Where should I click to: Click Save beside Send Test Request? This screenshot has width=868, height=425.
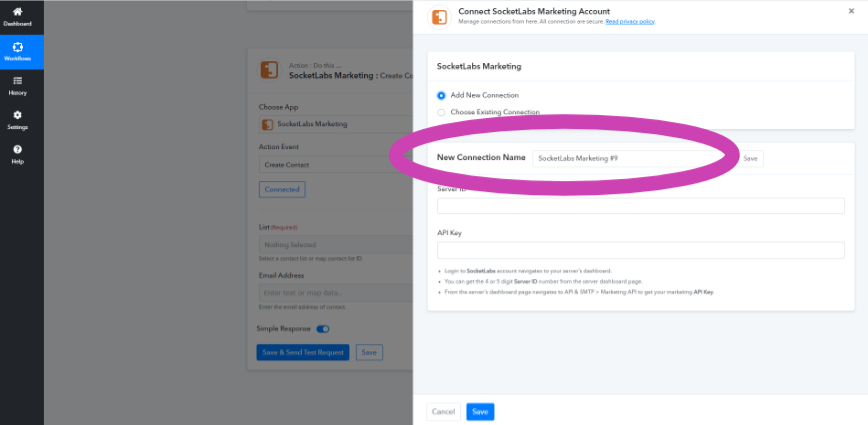(369, 353)
